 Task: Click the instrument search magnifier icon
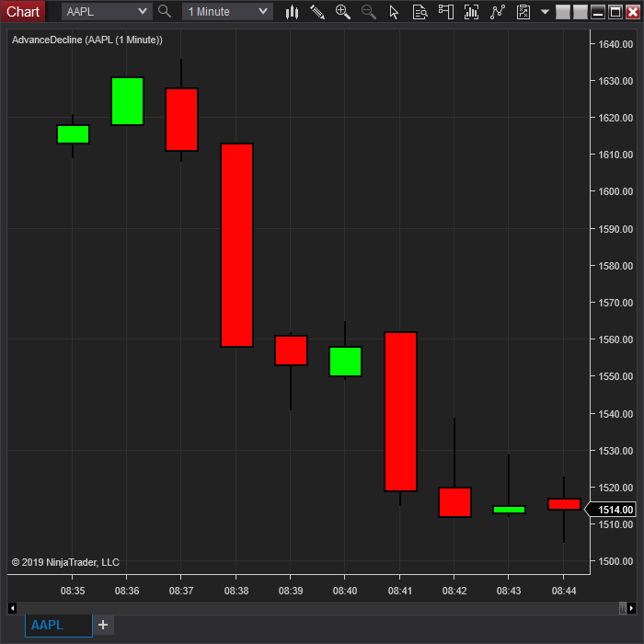pos(165,11)
